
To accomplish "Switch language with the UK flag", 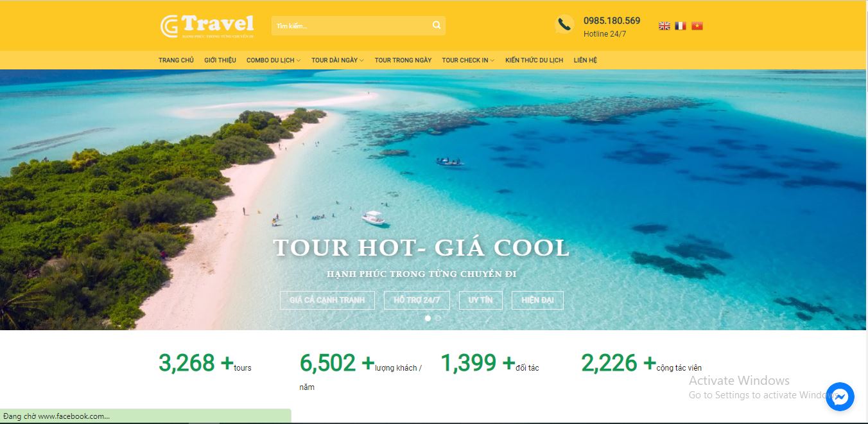I will [664, 26].
